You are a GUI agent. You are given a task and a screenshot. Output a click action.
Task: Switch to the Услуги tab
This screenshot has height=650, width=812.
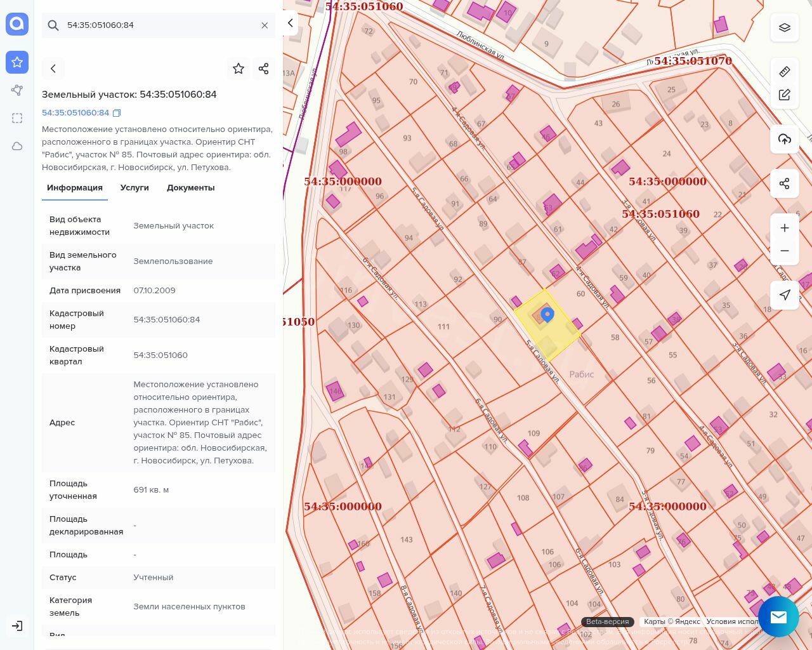click(134, 188)
